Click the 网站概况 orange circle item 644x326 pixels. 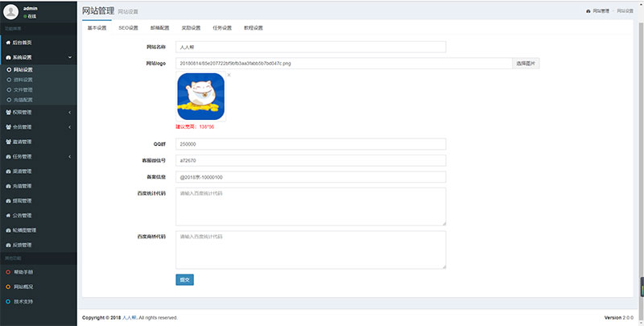(23, 287)
